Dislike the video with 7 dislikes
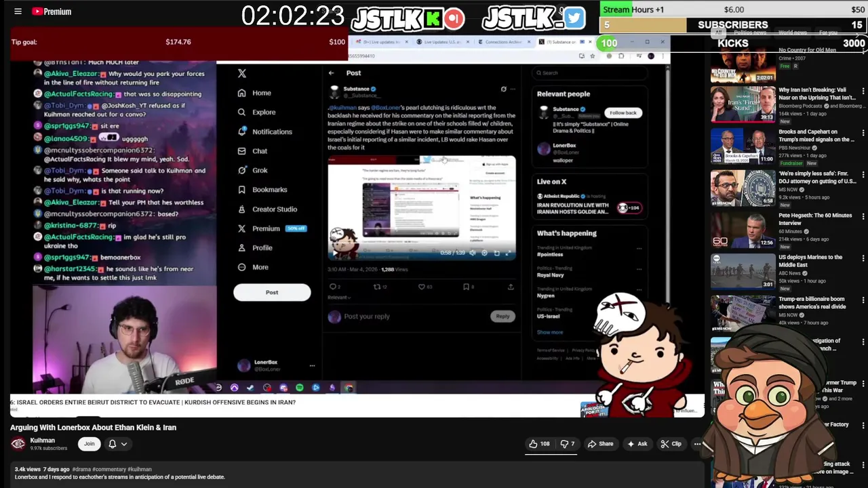This screenshot has width=868, height=488. click(x=567, y=444)
